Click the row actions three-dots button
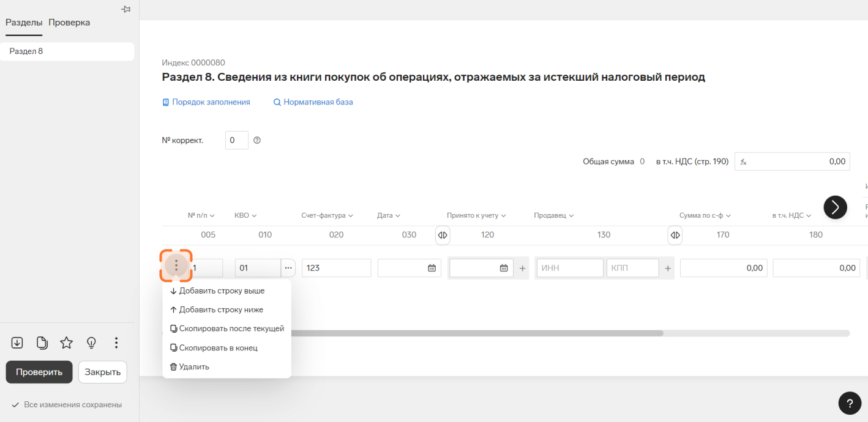The height and width of the screenshot is (422, 868). click(x=176, y=265)
